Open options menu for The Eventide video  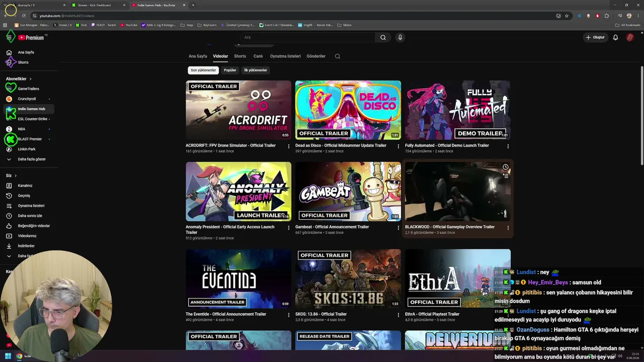coord(289,315)
